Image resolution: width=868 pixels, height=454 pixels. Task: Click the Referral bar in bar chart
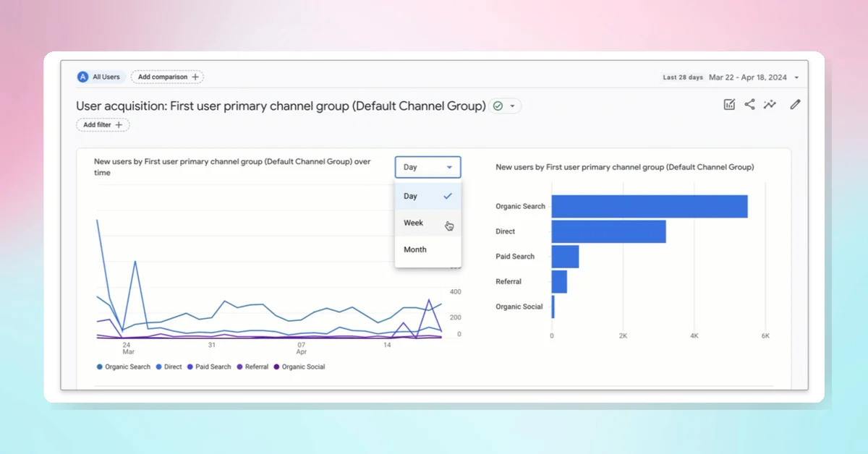coord(559,282)
